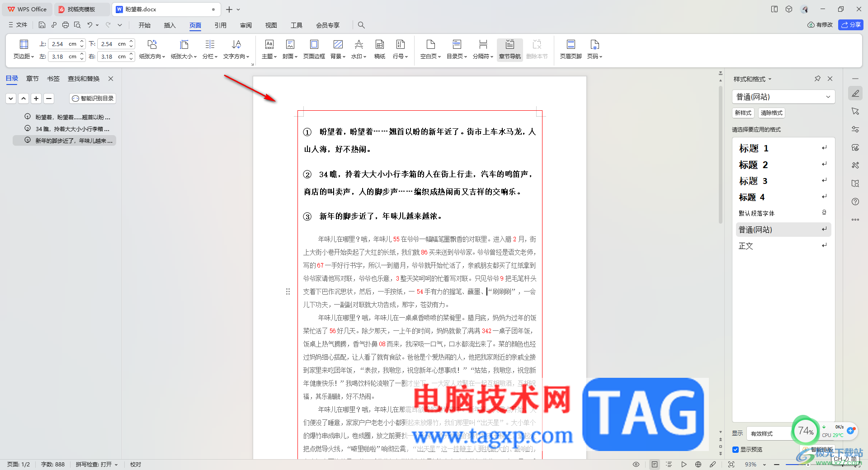Image resolution: width=868 pixels, height=470 pixels.
Task: Collapse the outline with the down-chevron button
Action: [x=11, y=98]
